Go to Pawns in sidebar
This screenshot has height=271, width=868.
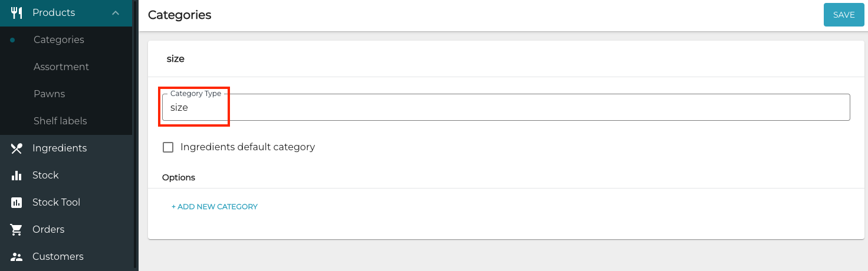point(50,94)
